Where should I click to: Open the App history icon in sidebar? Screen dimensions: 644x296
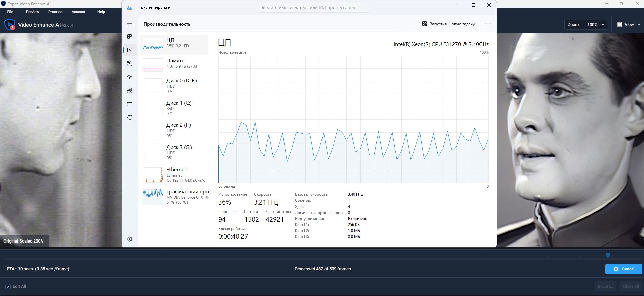(130, 64)
